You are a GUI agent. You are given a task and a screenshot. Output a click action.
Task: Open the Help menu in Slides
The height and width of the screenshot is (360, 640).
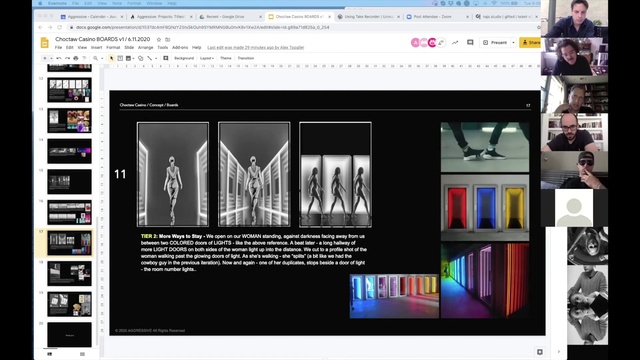196,48
